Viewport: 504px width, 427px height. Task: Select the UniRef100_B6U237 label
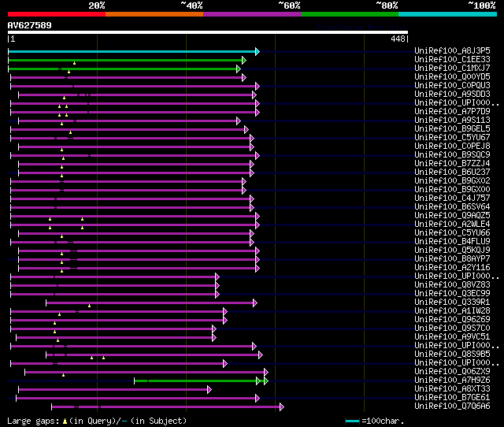pos(452,173)
